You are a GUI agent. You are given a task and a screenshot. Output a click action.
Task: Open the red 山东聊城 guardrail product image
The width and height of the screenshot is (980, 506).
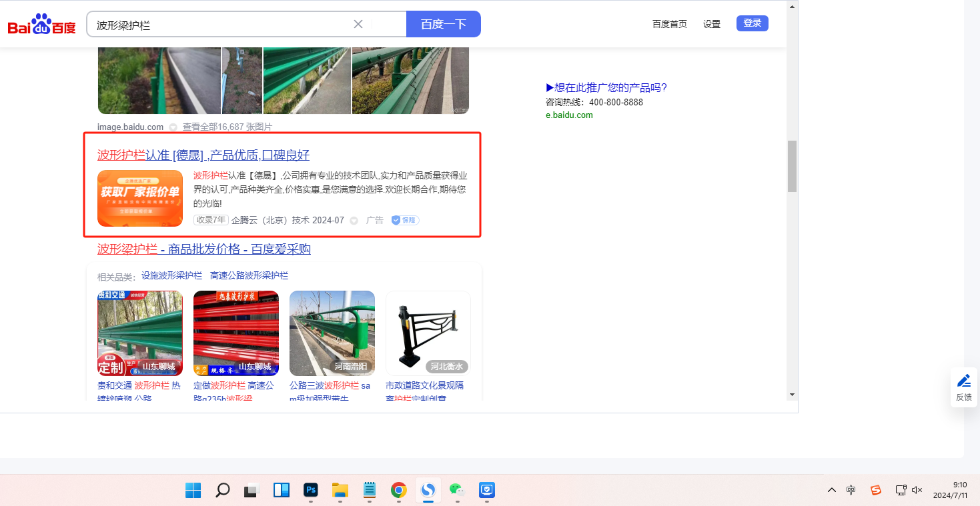coord(236,333)
